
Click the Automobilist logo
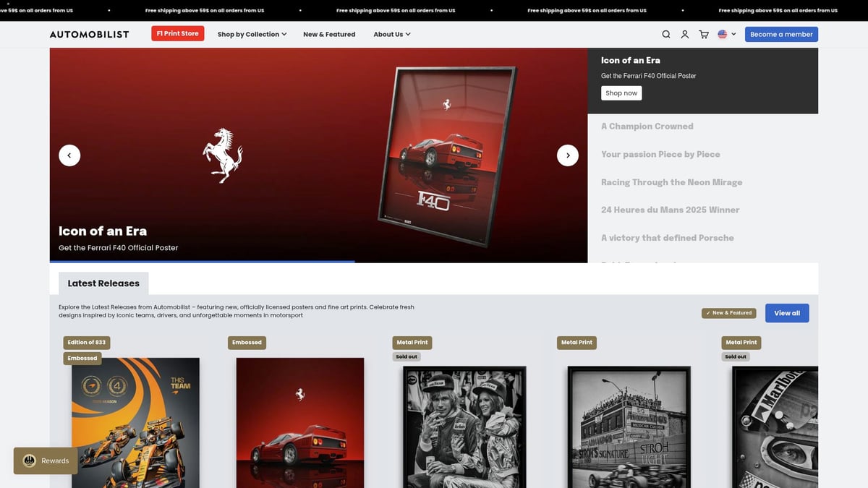pyautogui.click(x=90, y=34)
